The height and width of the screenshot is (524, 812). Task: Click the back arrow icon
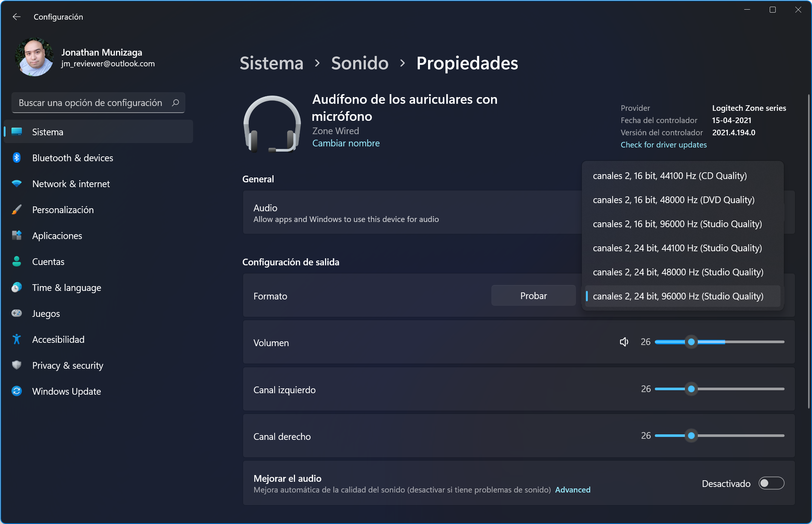click(16, 17)
